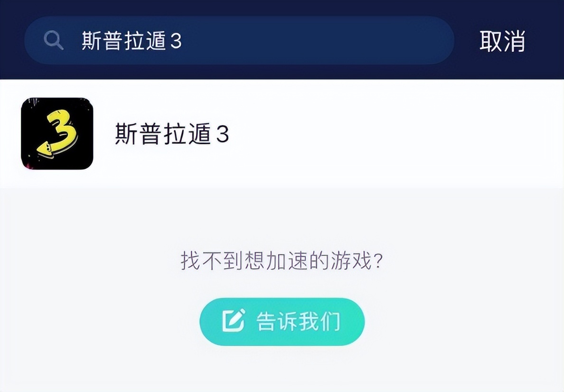Click the 告诉我们 label text inside green button

pyautogui.click(x=298, y=321)
